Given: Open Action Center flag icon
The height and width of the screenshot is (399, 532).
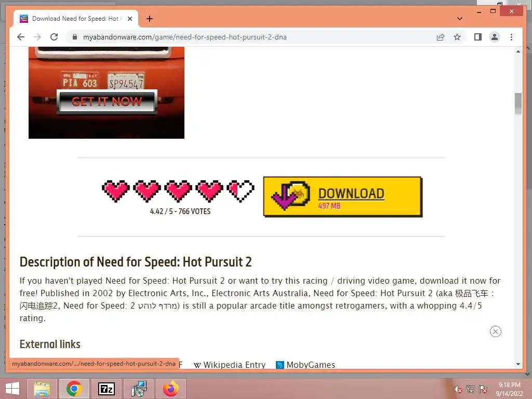Looking at the screenshot, I should click(x=483, y=389).
